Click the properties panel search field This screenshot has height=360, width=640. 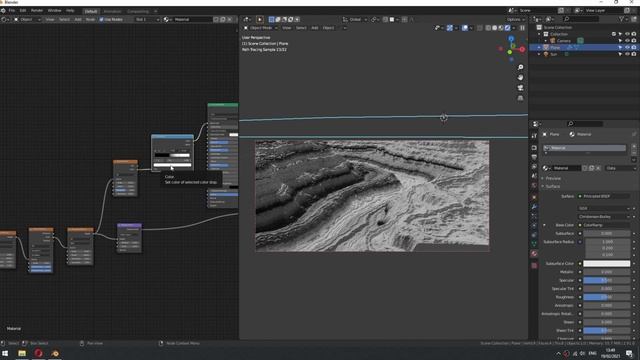[585, 124]
